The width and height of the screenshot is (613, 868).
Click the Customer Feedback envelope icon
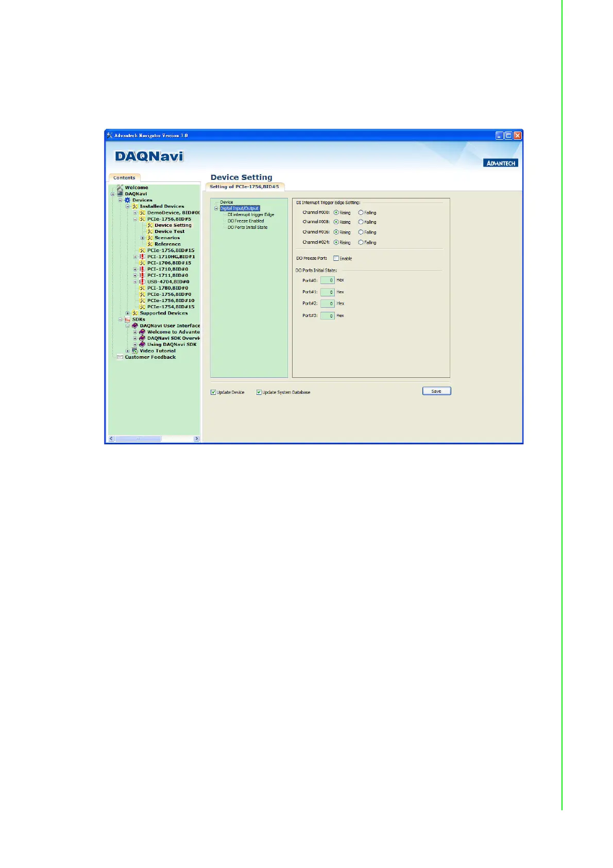click(x=120, y=357)
